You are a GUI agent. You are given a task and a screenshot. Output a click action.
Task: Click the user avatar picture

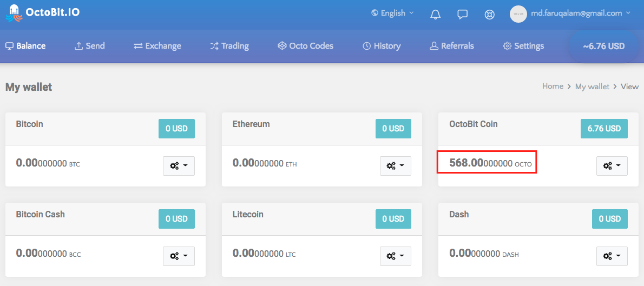[x=518, y=14]
